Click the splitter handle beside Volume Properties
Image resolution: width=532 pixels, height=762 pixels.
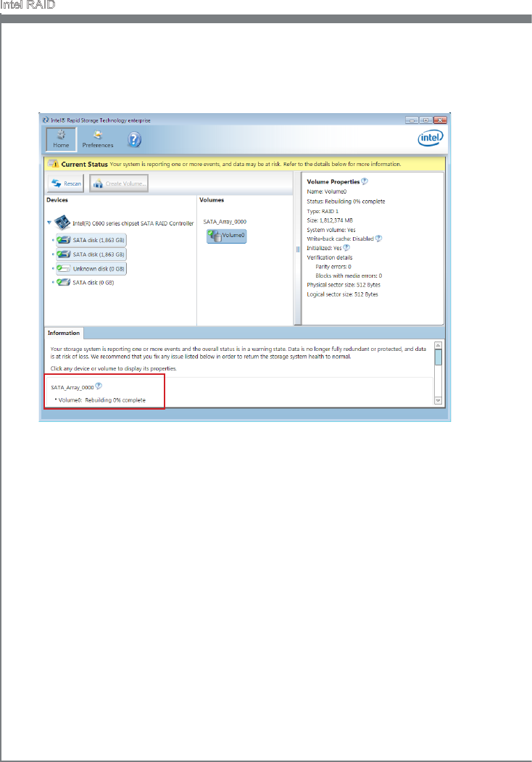[x=298, y=249]
